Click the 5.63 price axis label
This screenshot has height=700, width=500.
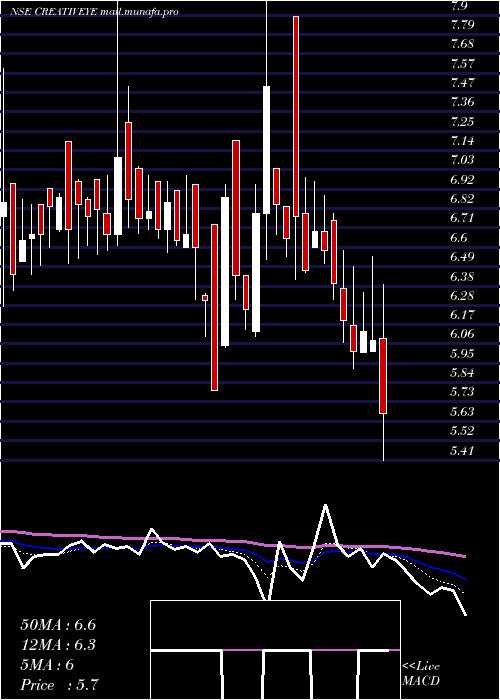pos(462,411)
